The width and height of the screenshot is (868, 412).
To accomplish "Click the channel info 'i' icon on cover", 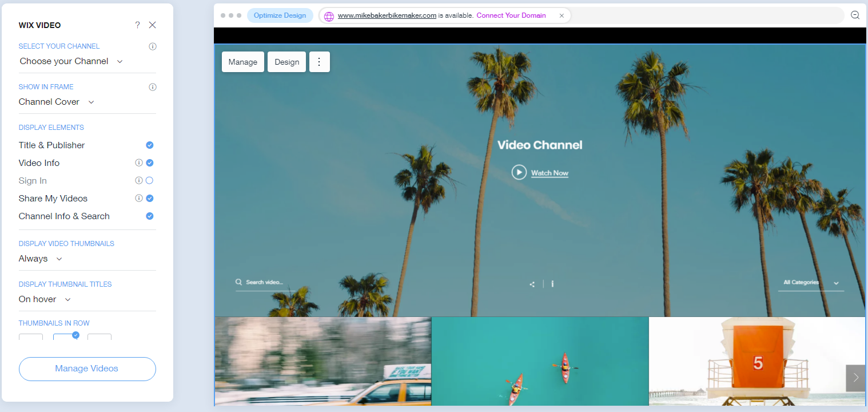I will click(x=552, y=284).
